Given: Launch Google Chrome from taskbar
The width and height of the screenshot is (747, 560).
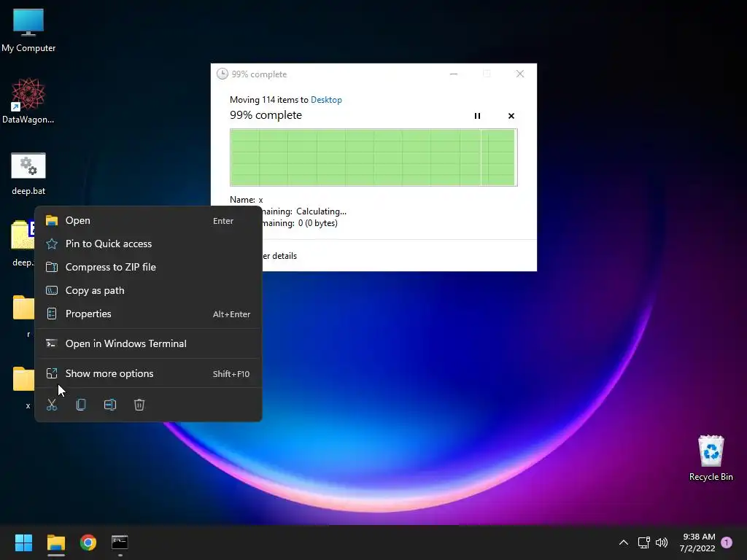Looking at the screenshot, I should [x=88, y=542].
